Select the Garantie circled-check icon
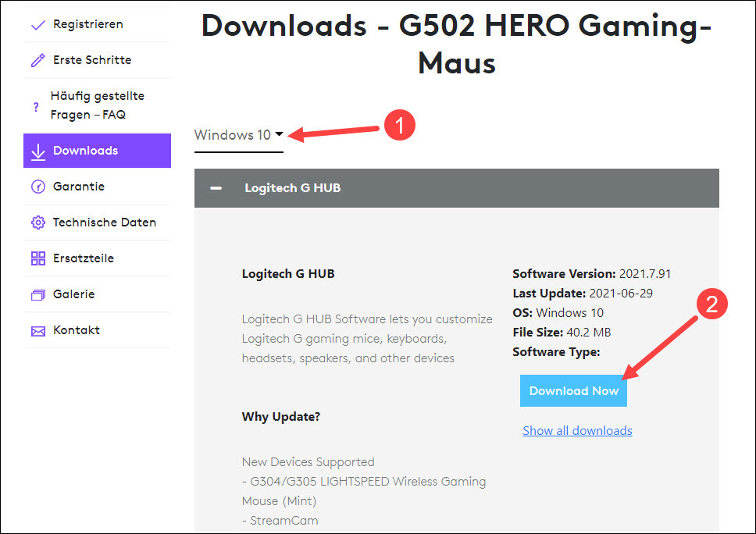756x534 pixels. pos(37,186)
